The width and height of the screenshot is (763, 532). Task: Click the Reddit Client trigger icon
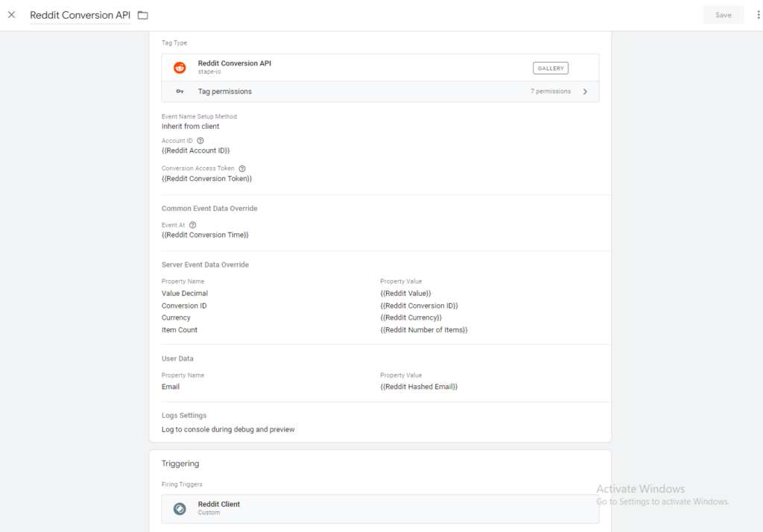(180, 509)
